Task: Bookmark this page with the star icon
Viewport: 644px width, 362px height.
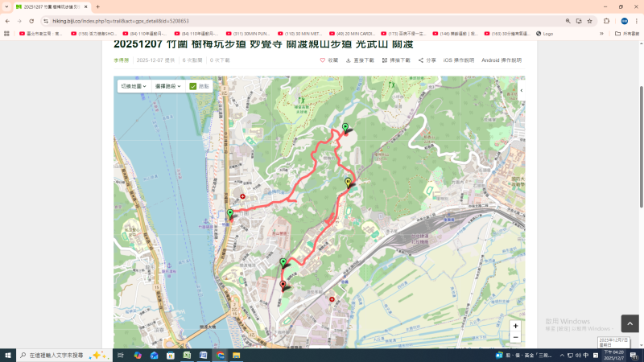Action: tap(589, 21)
